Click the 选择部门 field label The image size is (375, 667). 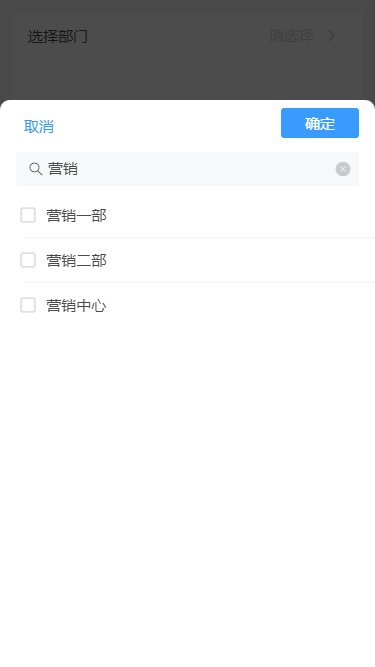58,36
